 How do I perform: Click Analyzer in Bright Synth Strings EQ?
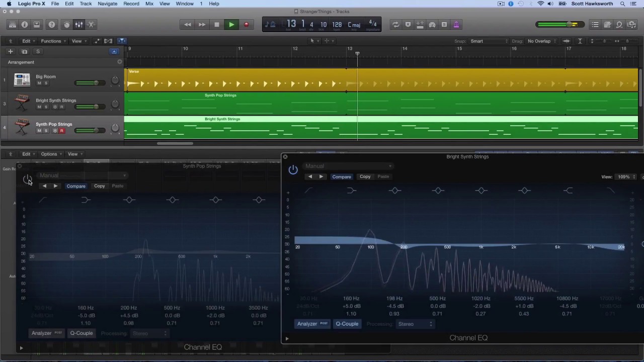(x=312, y=324)
